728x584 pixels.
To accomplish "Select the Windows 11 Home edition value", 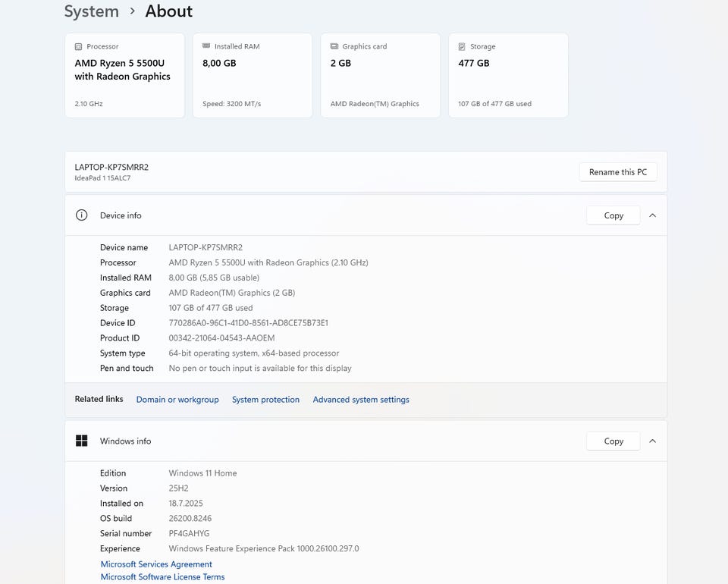I will click(x=202, y=473).
